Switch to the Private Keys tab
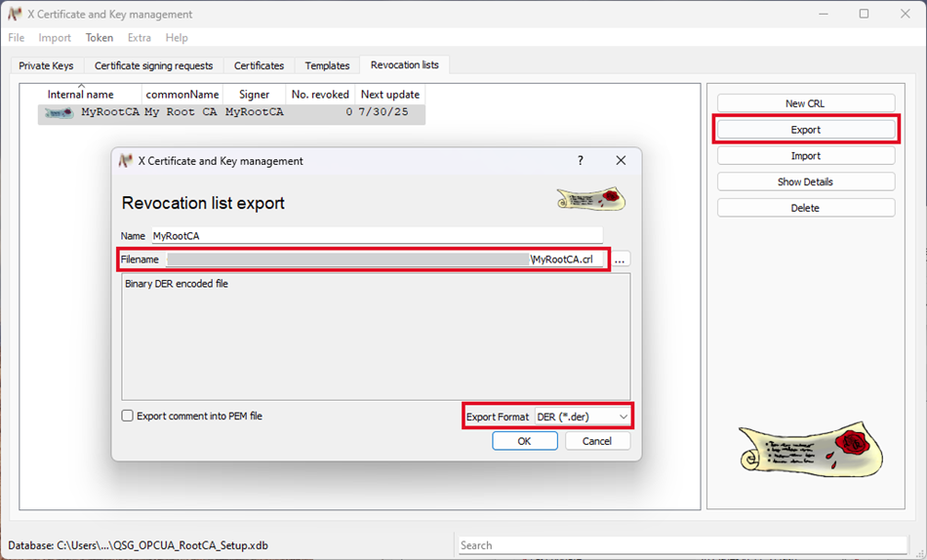Screen dimensions: 927x560 [46, 65]
